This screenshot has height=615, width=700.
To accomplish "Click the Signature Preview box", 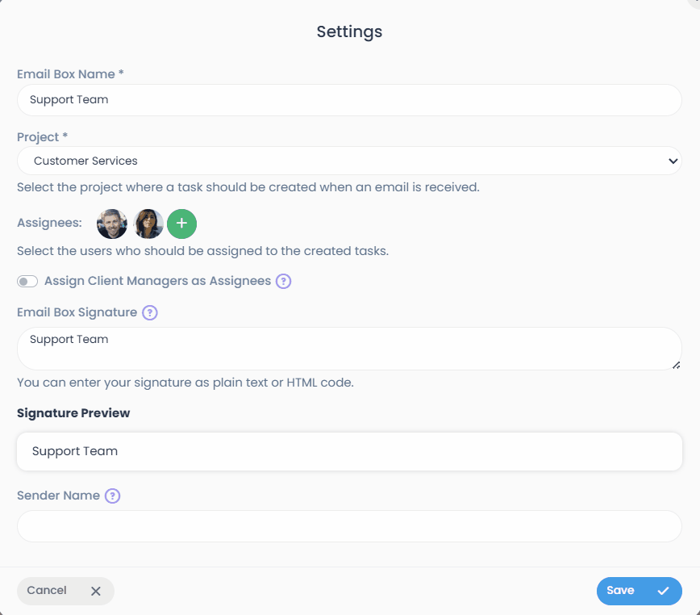I will point(349,451).
